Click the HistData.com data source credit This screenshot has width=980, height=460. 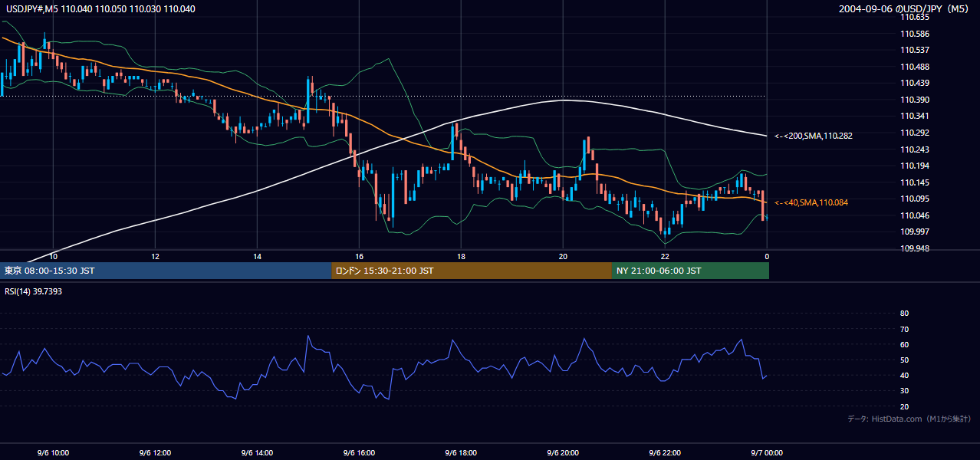[x=909, y=419]
